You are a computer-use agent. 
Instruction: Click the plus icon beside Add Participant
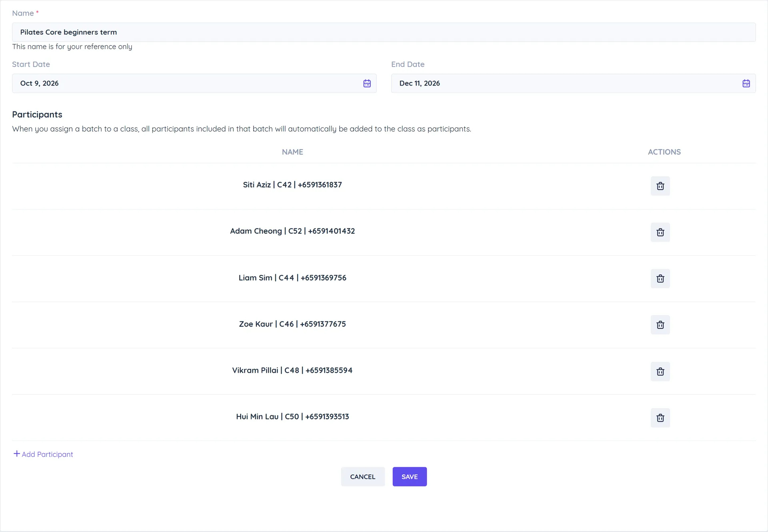pos(17,454)
